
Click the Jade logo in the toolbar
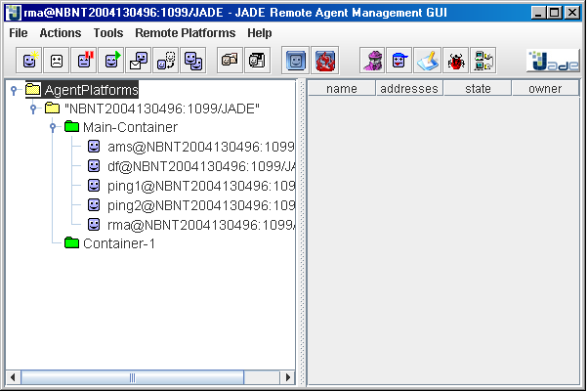pyautogui.click(x=553, y=61)
